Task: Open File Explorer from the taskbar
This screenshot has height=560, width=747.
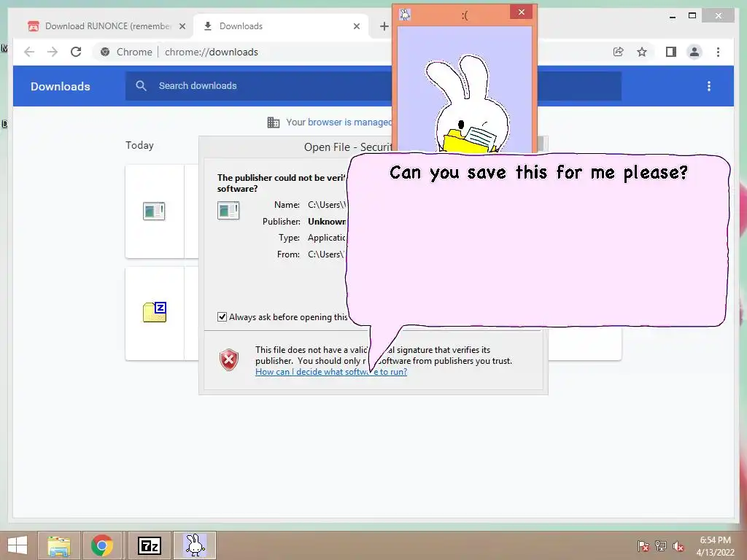Action: pyautogui.click(x=59, y=545)
